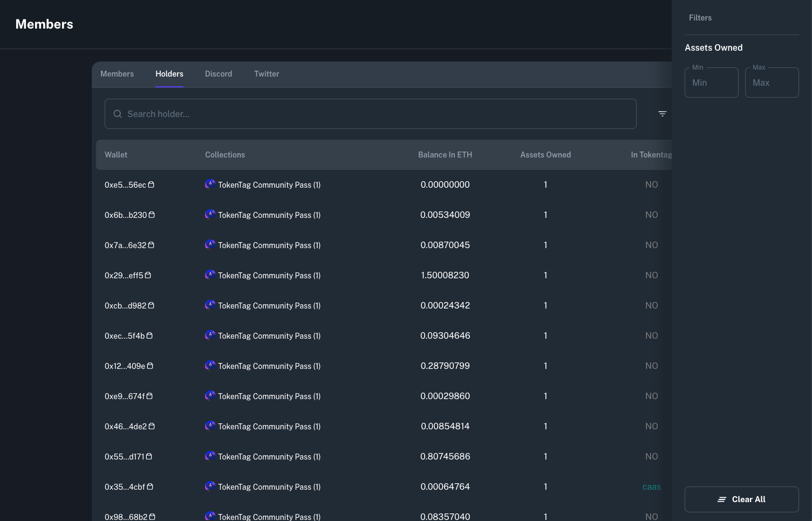Image resolution: width=812 pixels, height=521 pixels.
Task: Click collection badge icon in 0x6b...b230 row
Action: [x=210, y=215]
